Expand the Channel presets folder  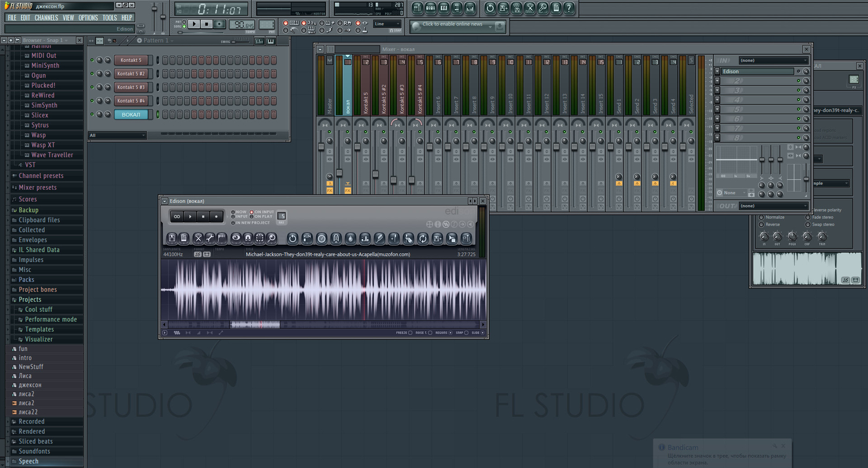click(41, 176)
